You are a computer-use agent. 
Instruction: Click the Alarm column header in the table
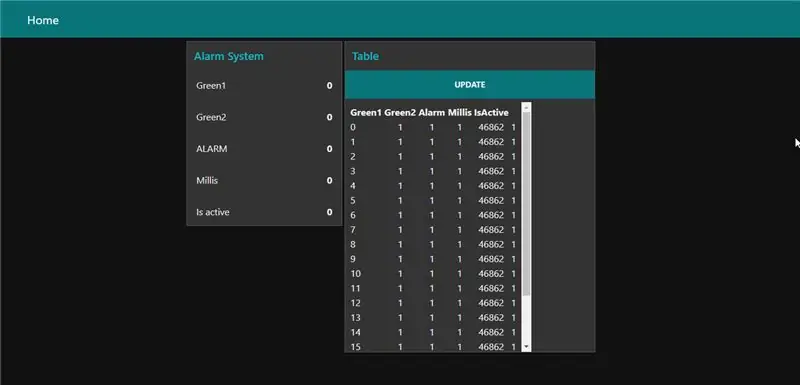click(x=432, y=112)
